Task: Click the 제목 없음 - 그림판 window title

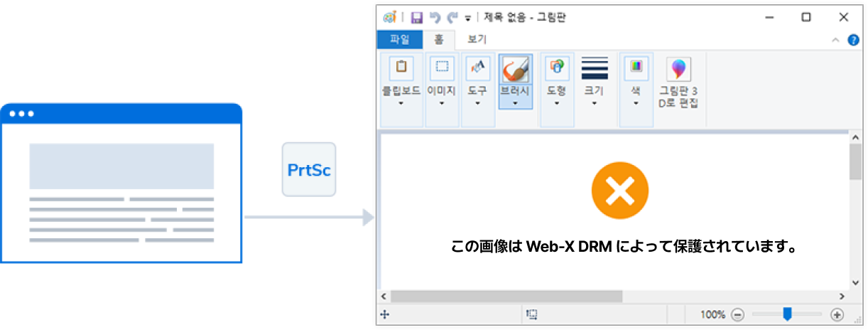Action: point(525,18)
